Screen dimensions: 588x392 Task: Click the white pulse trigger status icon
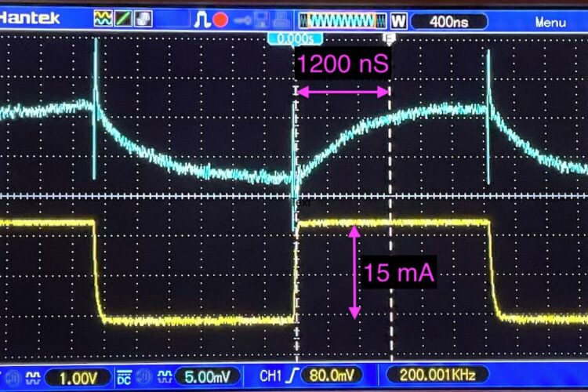(202, 19)
